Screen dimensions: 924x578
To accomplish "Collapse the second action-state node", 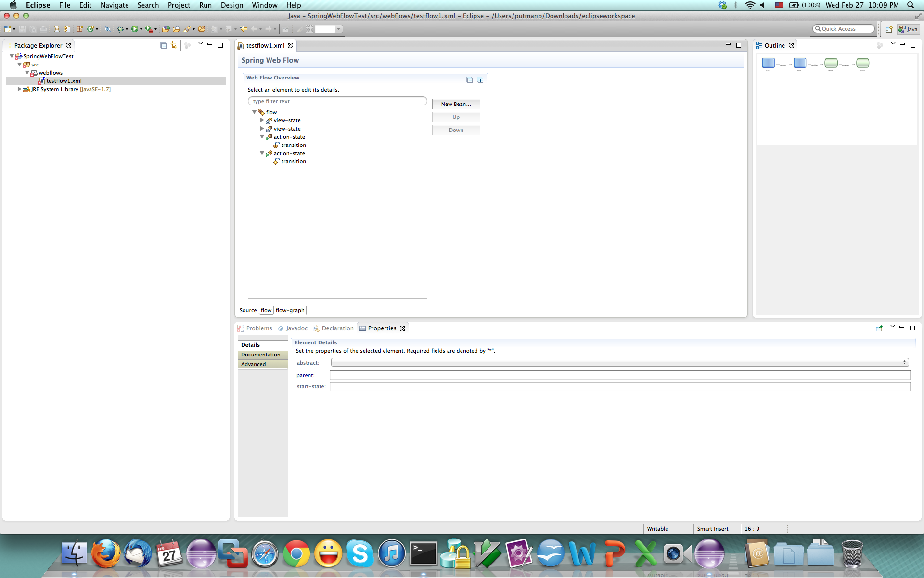I will (x=262, y=153).
